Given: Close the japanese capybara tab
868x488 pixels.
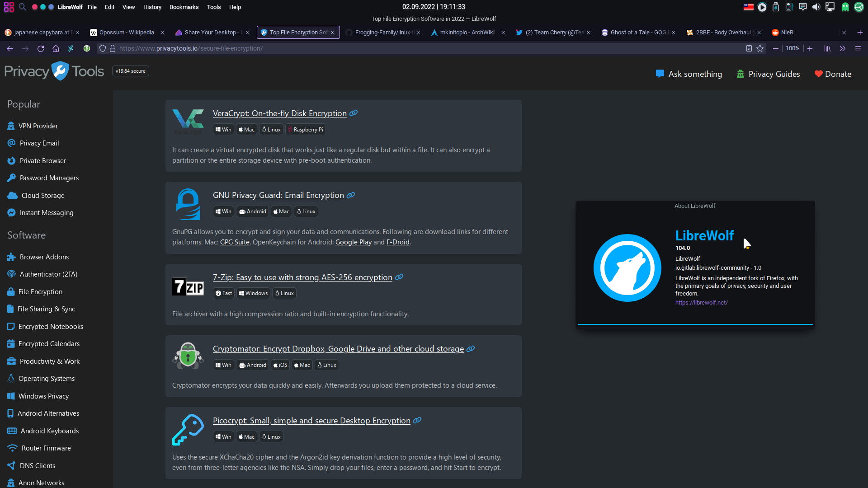Looking at the screenshot, I should pos(77,33).
